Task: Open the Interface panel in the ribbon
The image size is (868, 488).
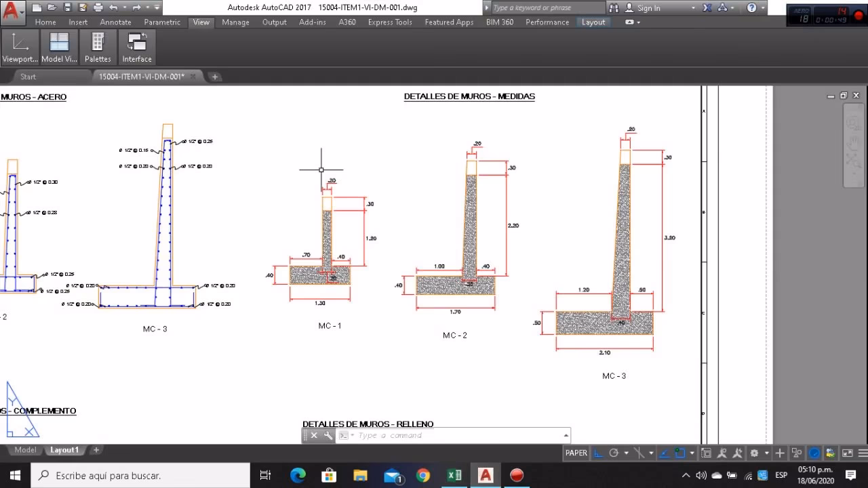Action: click(x=137, y=47)
